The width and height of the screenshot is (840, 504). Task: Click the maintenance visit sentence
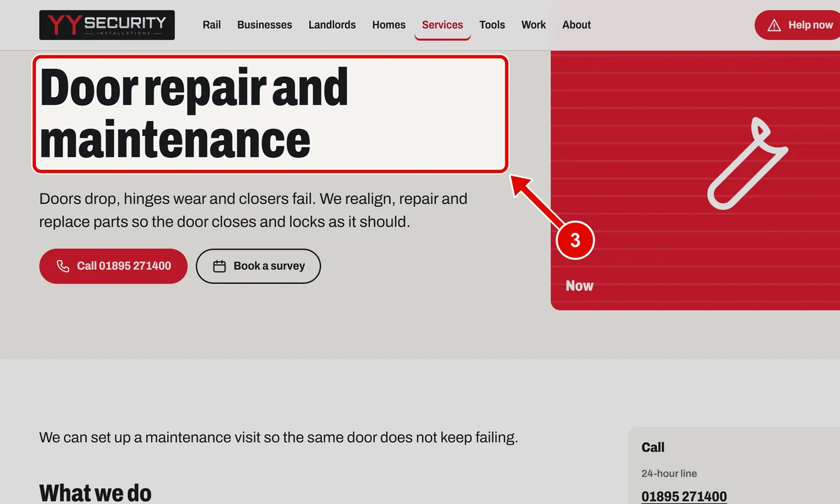point(278,437)
